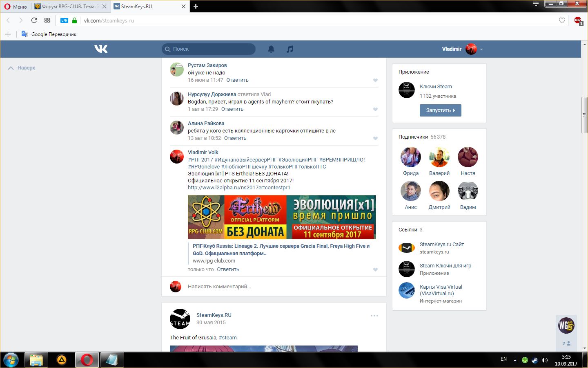View the green padlock security info
The height and width of the screenshot is (368, 588).
pyautogui.click(x=74, y=20)
